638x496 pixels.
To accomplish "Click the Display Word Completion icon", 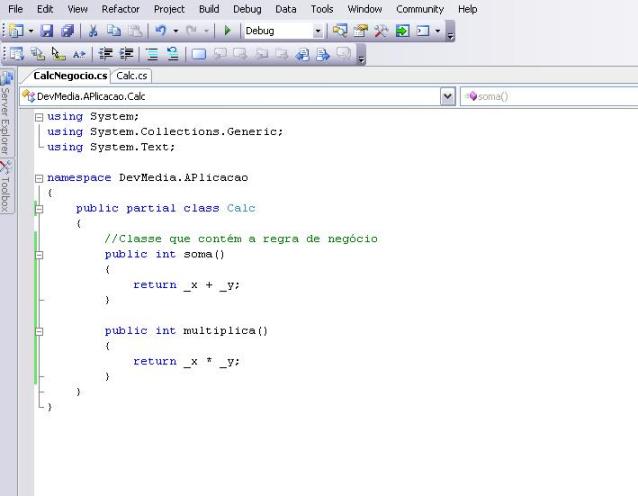I will (x=79, y=54).
